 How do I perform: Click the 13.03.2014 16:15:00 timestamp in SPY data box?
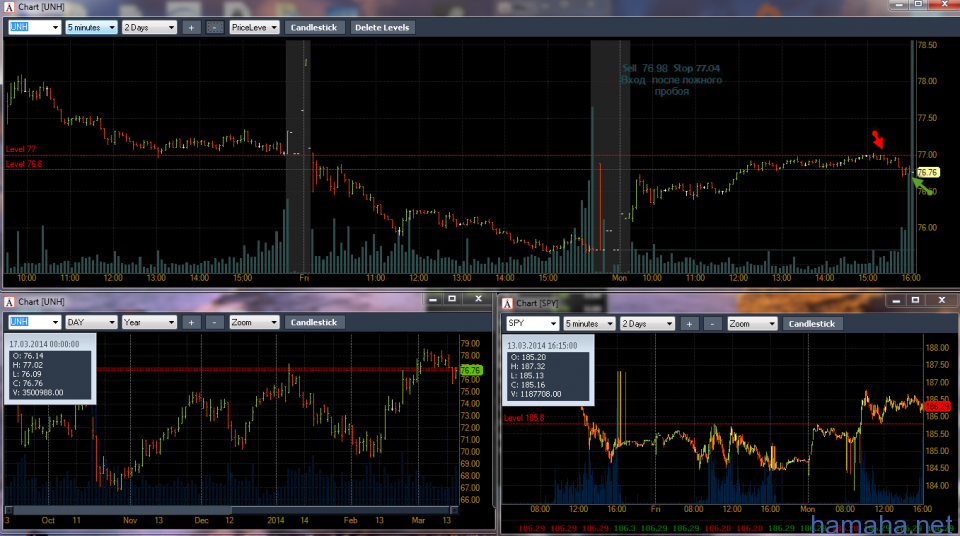(542, 345)
